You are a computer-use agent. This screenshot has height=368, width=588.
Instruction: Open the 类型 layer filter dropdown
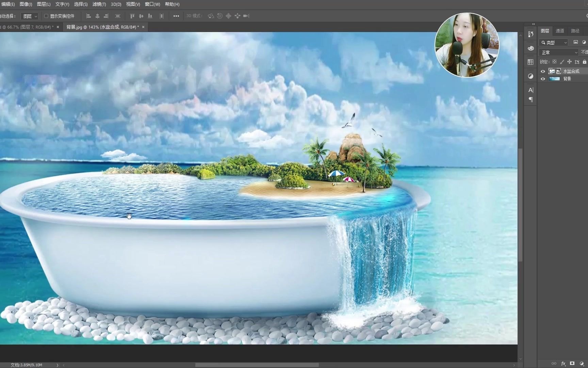click(x=554, y=43)
